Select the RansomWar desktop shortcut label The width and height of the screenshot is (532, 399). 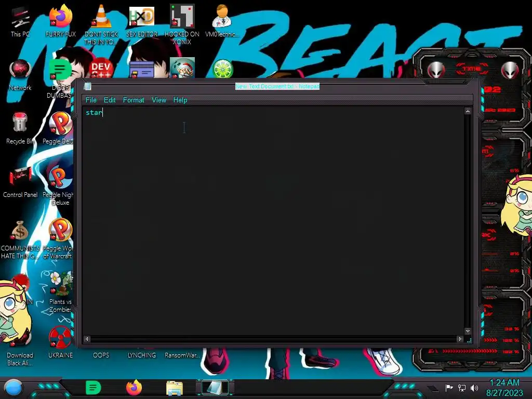182,355
